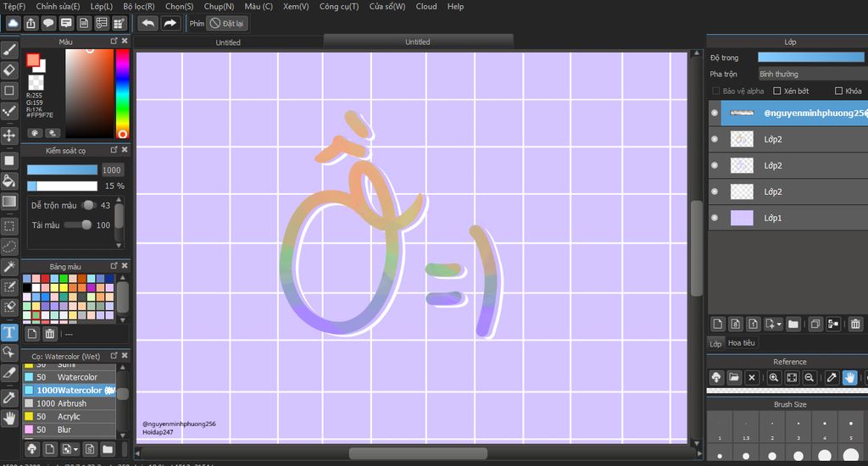Select the Brush tool in left toolbar
Image resolution: width=868 pixels, height=466 pixels.
click(9, 50)
